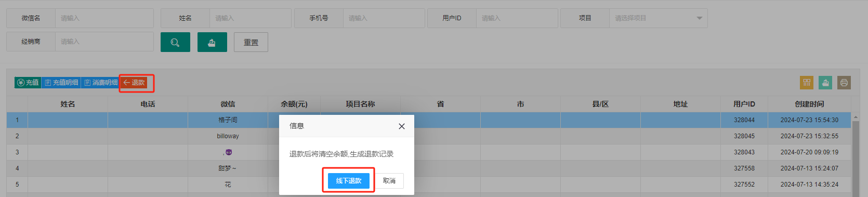Click the 地址 column header

(x=680, y=104)
